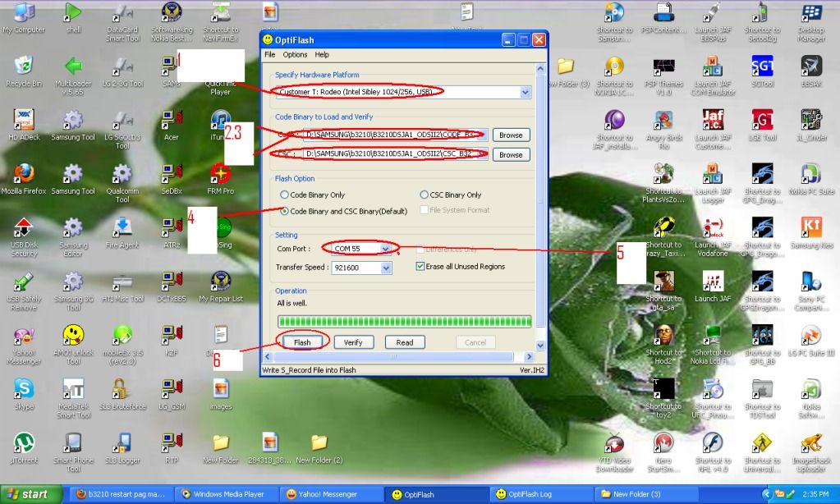Switch to b3210 restart Firefox taskbar button

122,494
